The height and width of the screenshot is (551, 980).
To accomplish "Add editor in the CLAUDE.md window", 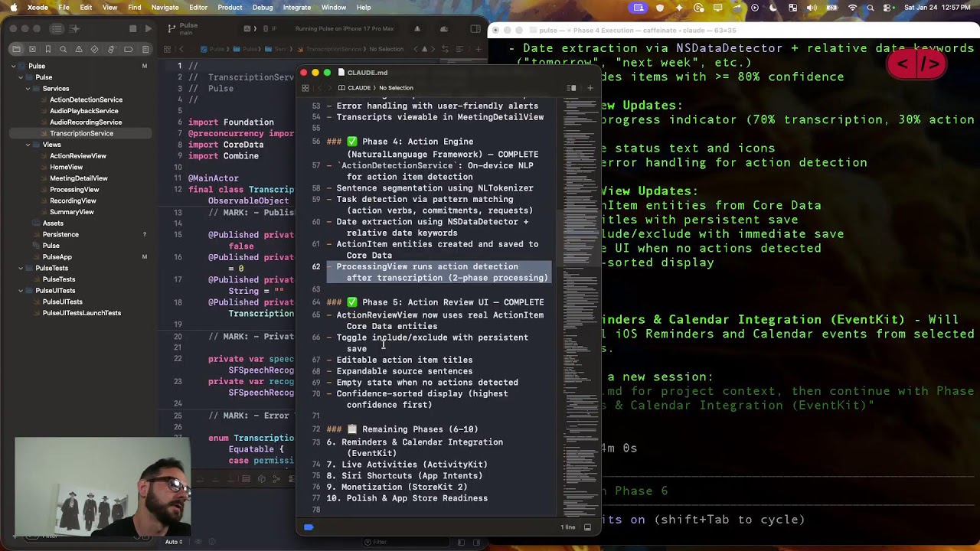I will [x=590, y=88].
